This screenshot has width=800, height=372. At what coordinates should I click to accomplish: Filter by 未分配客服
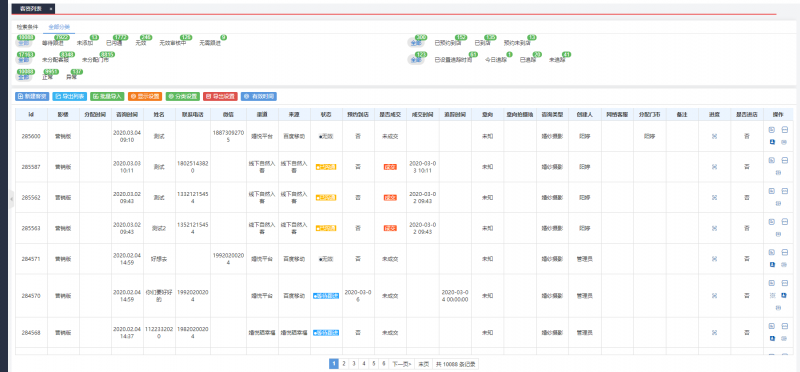pos(55,60)
